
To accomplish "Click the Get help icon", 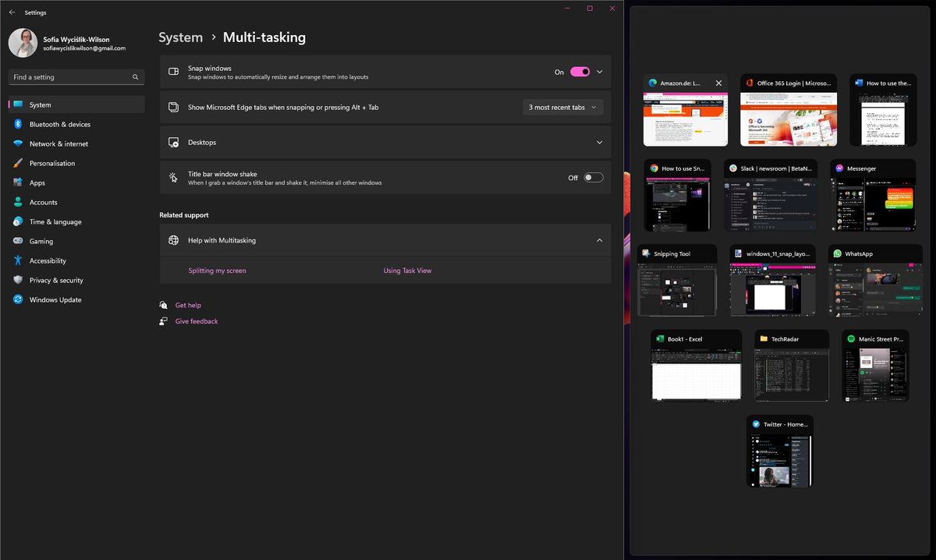I will [x=164, y=305].
